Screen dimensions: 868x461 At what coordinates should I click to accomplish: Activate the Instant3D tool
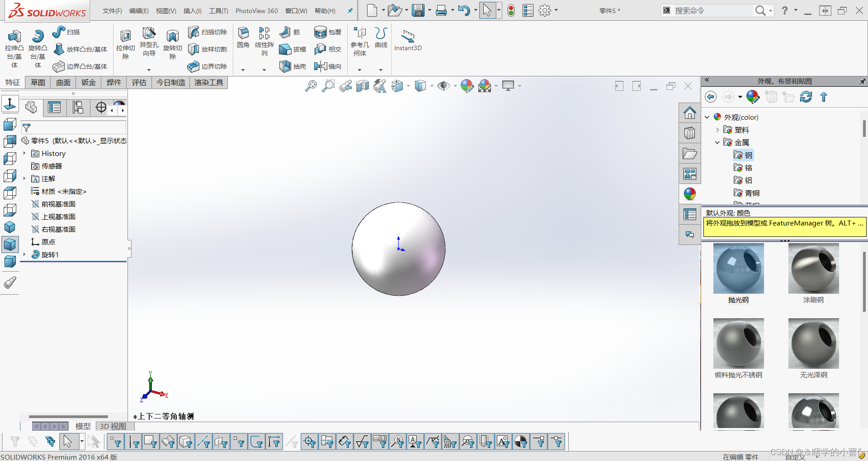click(408, 40)
